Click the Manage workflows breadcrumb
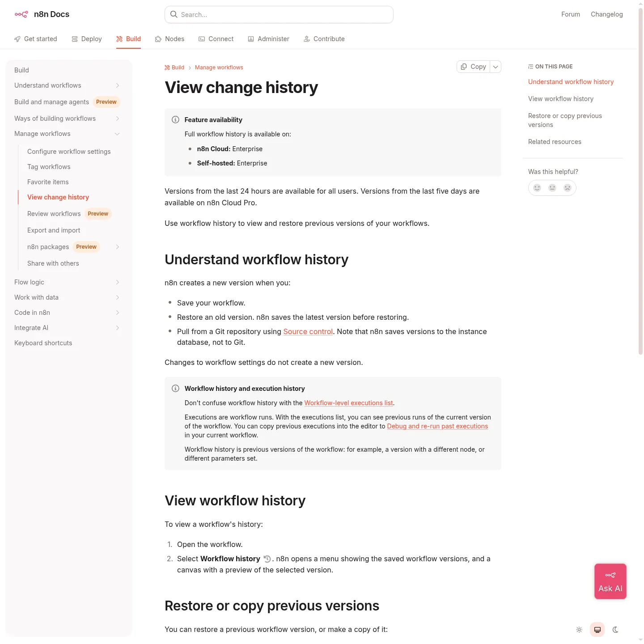The image size is (644, 644). pyautogui.click(x=219, y=68)
